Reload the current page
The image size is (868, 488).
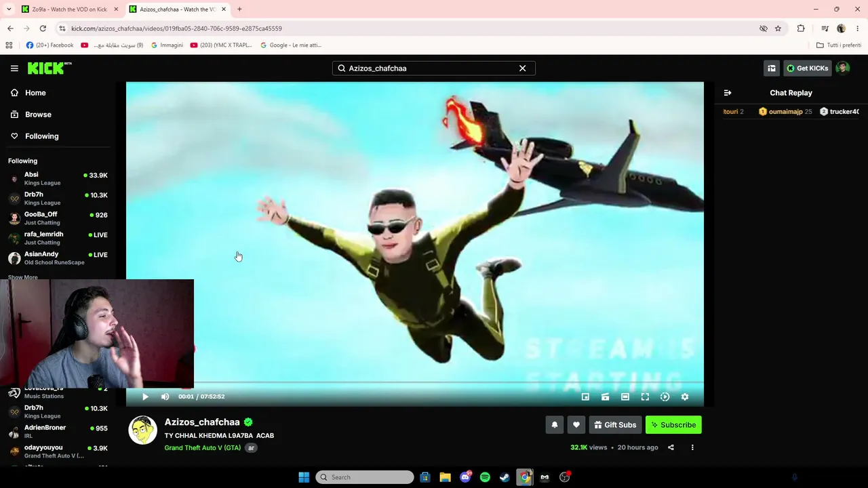43,28
